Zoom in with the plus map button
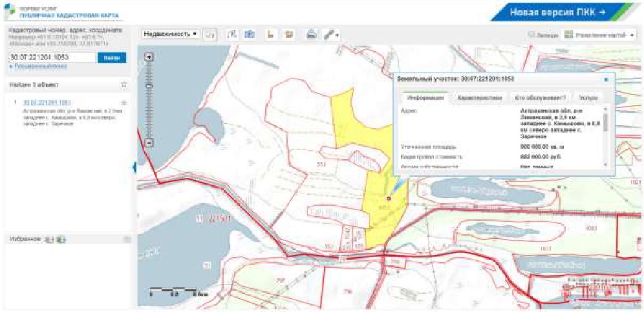Screen dimensions: 644x312 pyautogui.click(x=150, y=57)
